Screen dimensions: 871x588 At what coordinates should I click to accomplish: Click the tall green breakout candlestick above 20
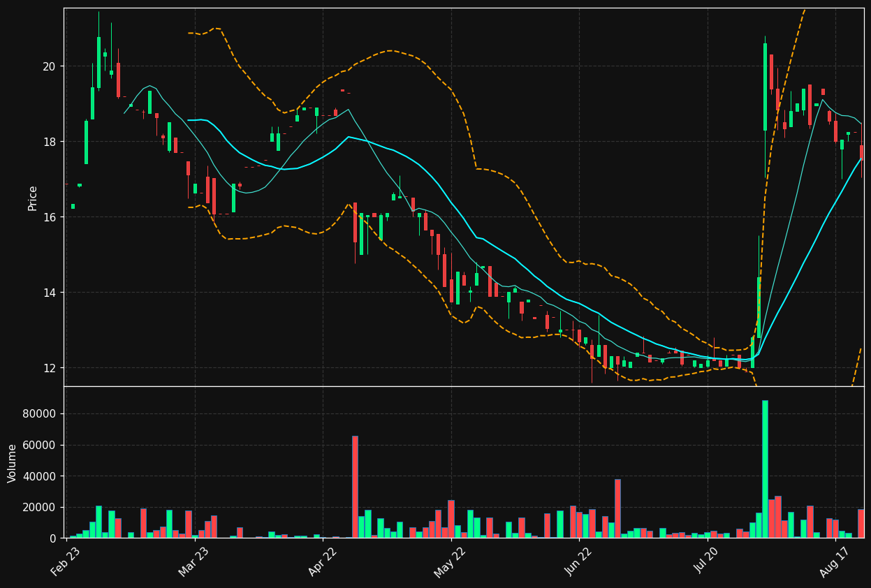(x=765, y=87)
